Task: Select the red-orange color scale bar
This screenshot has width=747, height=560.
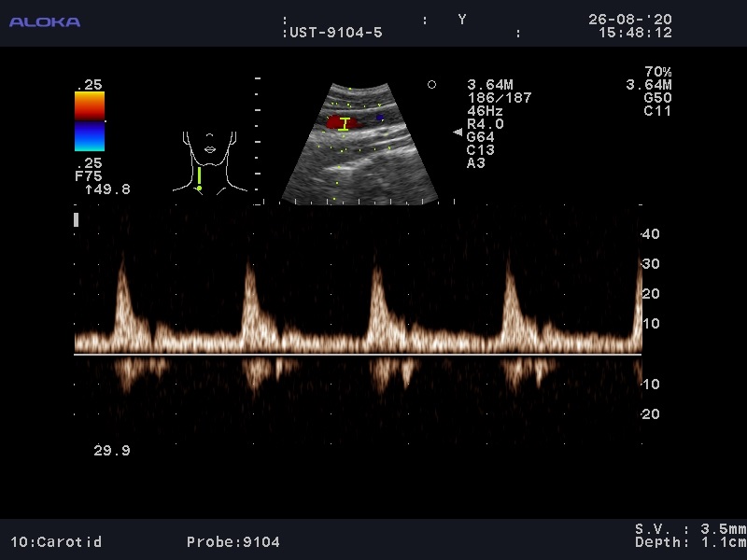Action: pyautogui.click(x=90, y=105)
